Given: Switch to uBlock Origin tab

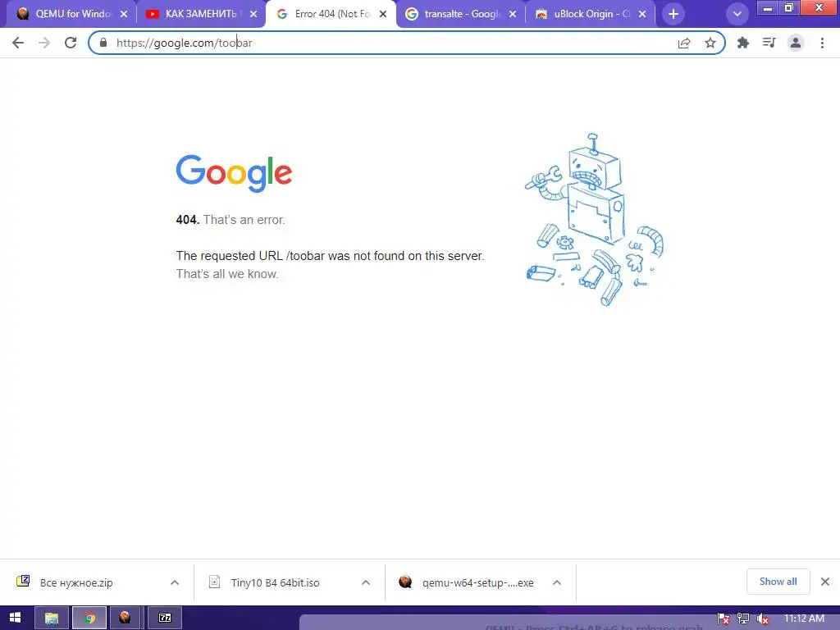Looking at the screenshot, I should coord(591,14).
